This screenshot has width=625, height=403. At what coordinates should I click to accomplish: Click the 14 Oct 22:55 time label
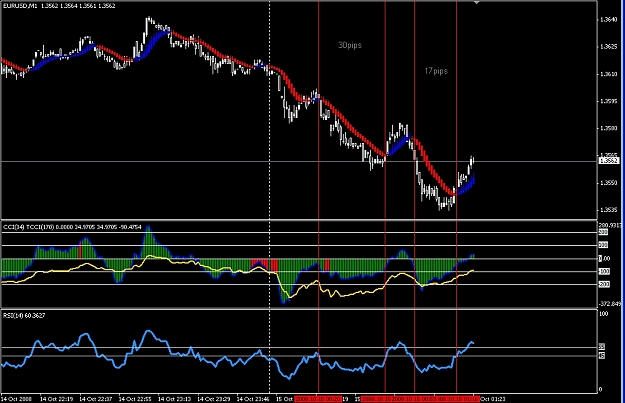point(135,399)
